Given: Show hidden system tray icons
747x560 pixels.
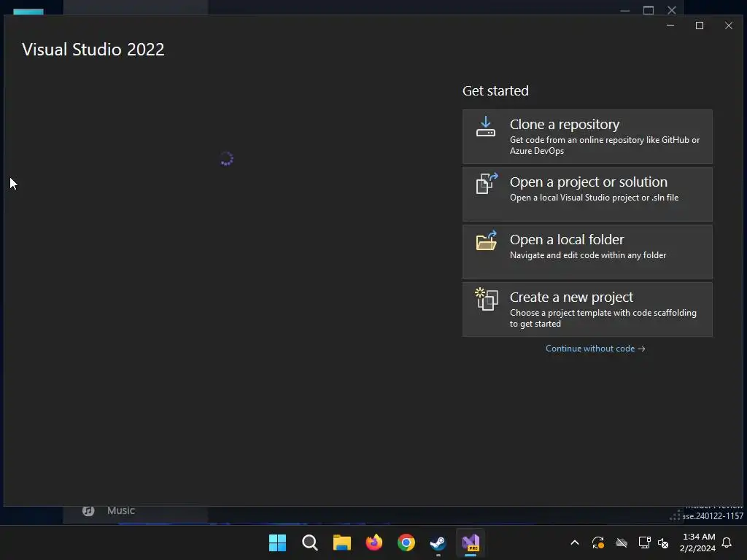Looking at the screenshot, I should (x=575, y=542).
